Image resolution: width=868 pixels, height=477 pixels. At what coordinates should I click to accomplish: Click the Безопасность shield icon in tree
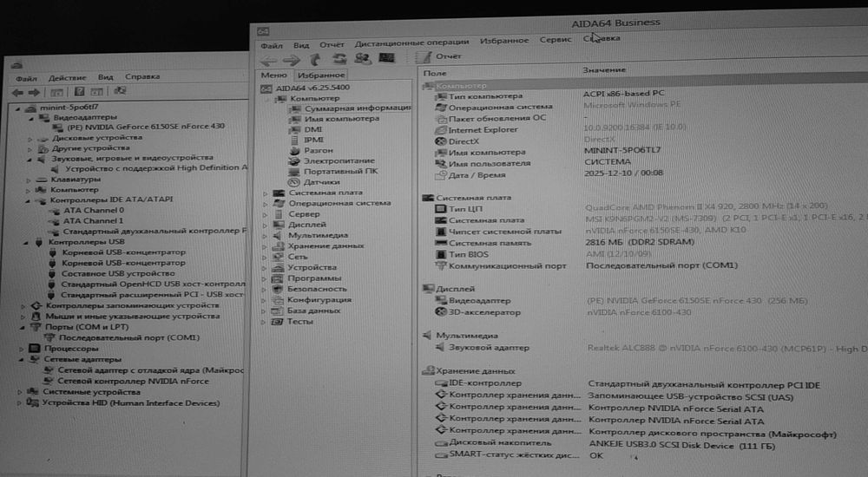click(278, 289)
